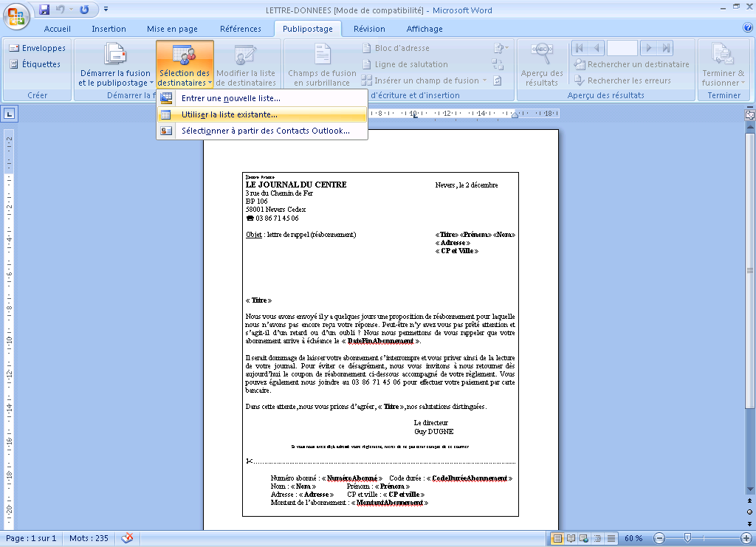Save document via Quick Access icon
The height and width of the screenshot is (547, 756).
[44, 10]
